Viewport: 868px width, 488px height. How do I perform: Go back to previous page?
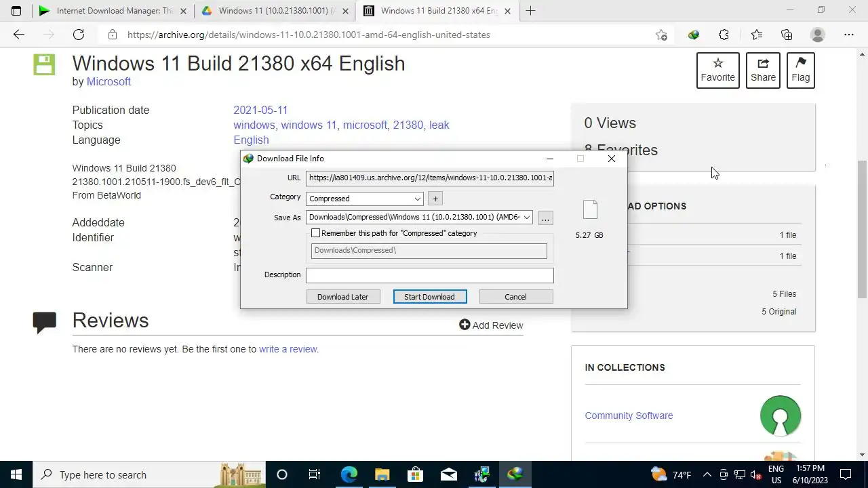click(x=19, y=35)
